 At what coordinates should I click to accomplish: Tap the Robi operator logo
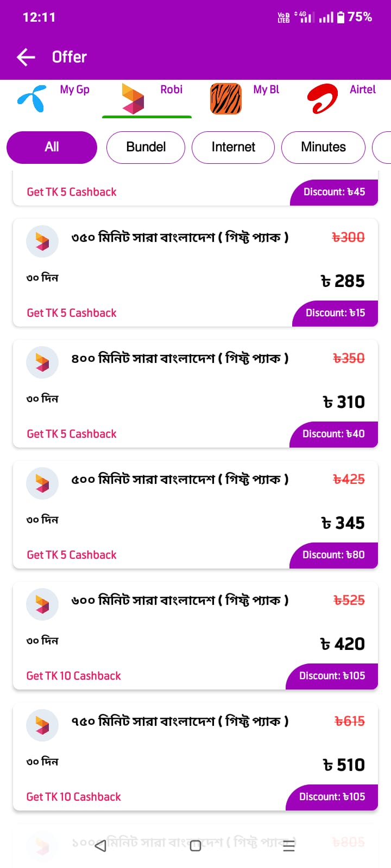pos(133,99)
